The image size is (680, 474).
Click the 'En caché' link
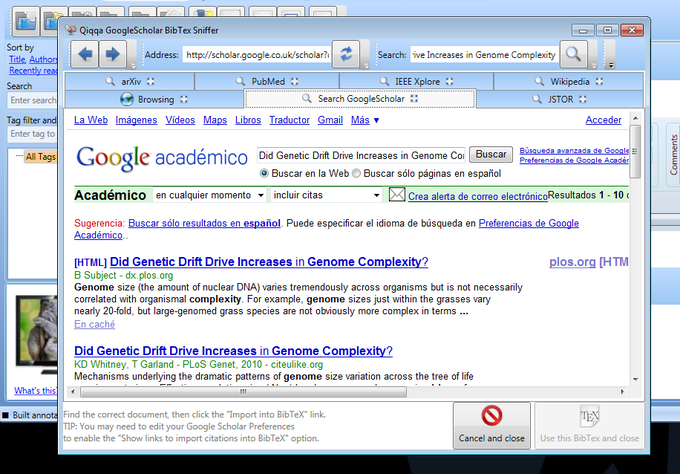coord(95,324)
